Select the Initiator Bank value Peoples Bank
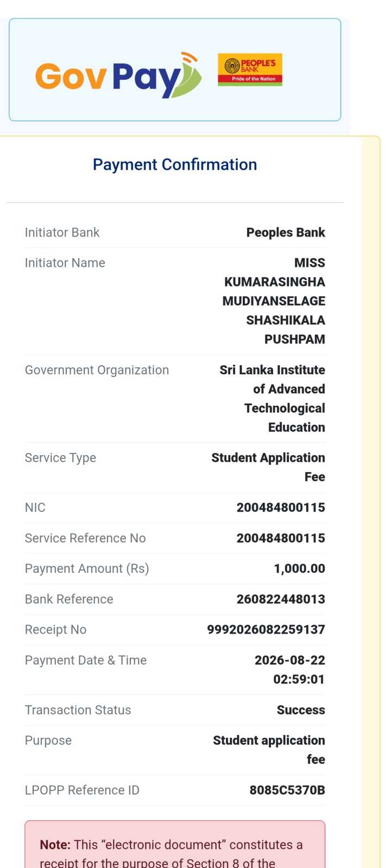 click(286, 232)
